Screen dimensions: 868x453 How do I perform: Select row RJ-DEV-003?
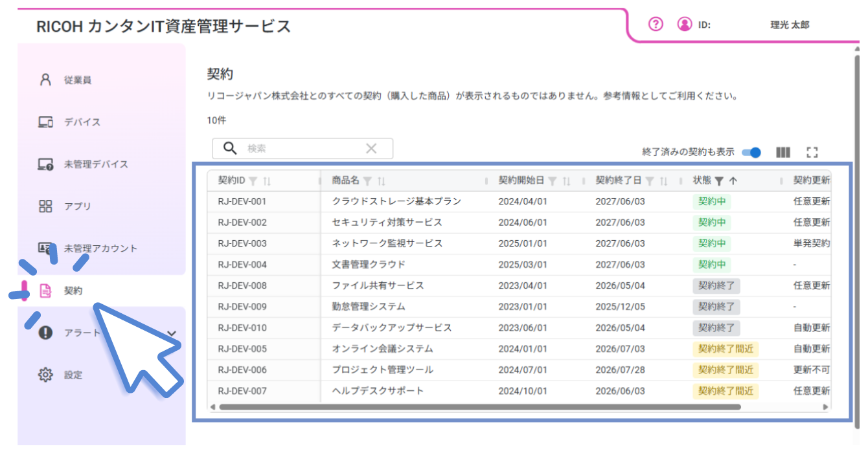[x=519, y=243]
